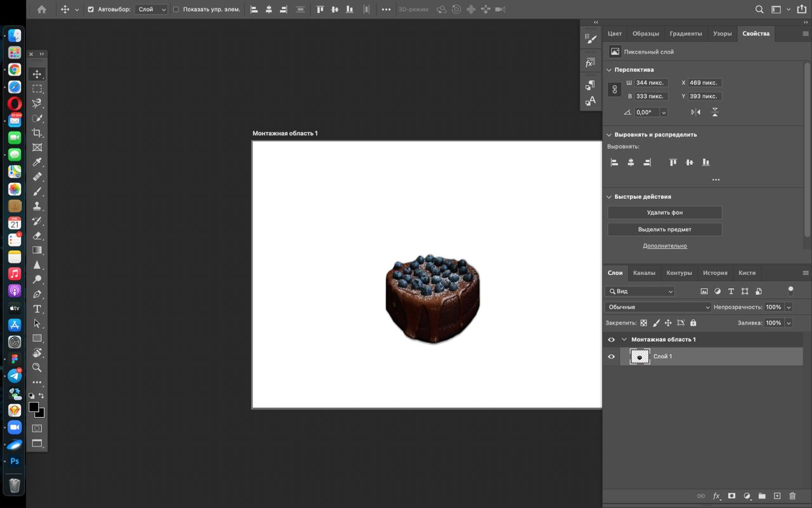812x508 pixels.
Task: Choose the Eraser tool
Action: click(x=37, y=236)
